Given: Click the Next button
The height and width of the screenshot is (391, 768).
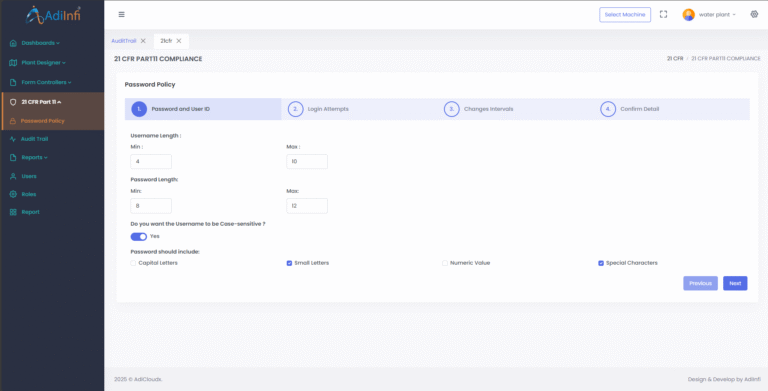Looking at the screenshot, I should [735, 283].
